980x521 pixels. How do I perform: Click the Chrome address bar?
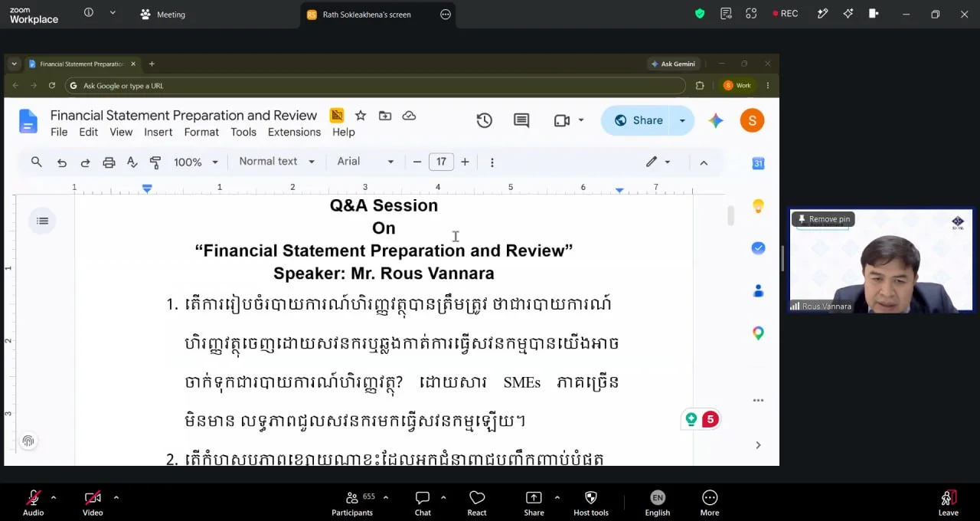[375, 86]
